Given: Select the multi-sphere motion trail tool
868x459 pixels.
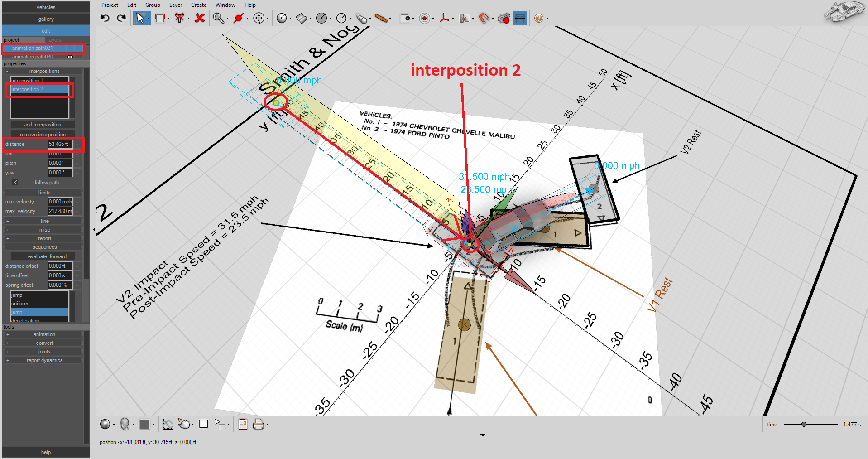Looking at the screenshot, I should pyautogui.click(x=361, y=18).
